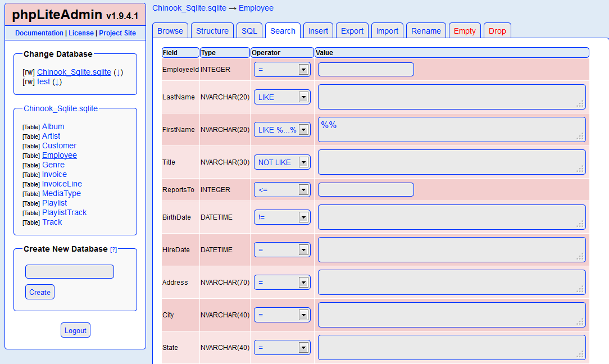
Task: Select the Album table in the sidebar
Action: coord(53,126)
